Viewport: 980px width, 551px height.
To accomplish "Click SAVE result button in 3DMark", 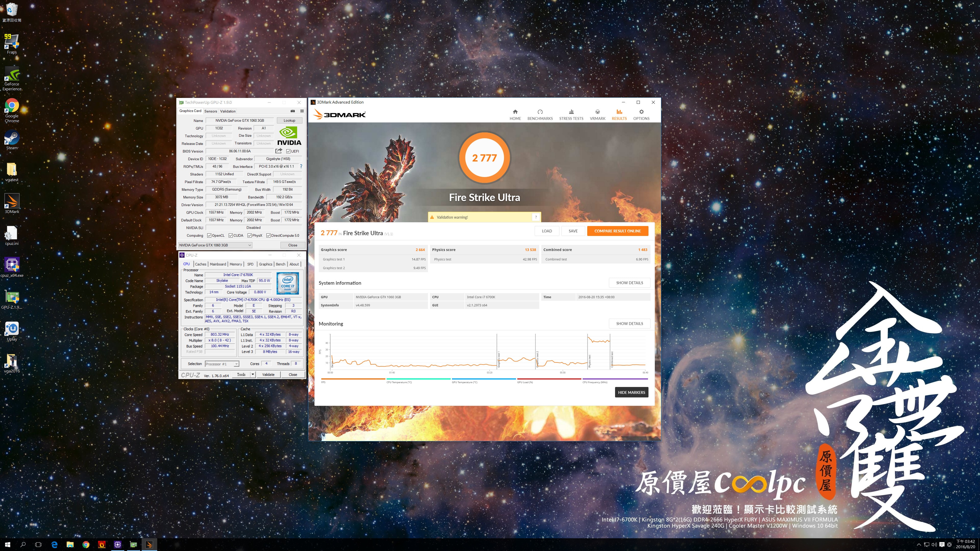I will point(573,231).
